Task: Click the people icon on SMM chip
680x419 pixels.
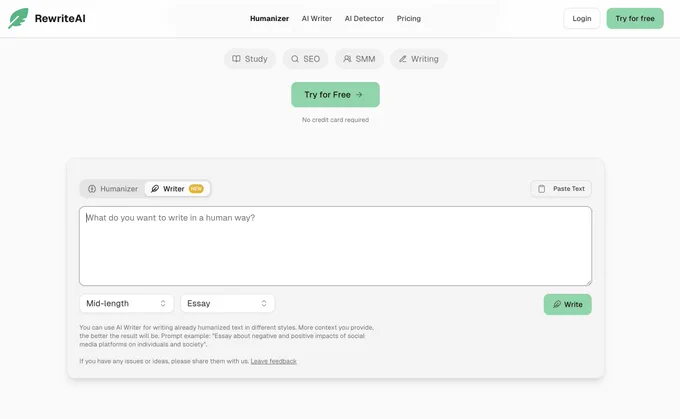Action: tap(347, 59)
